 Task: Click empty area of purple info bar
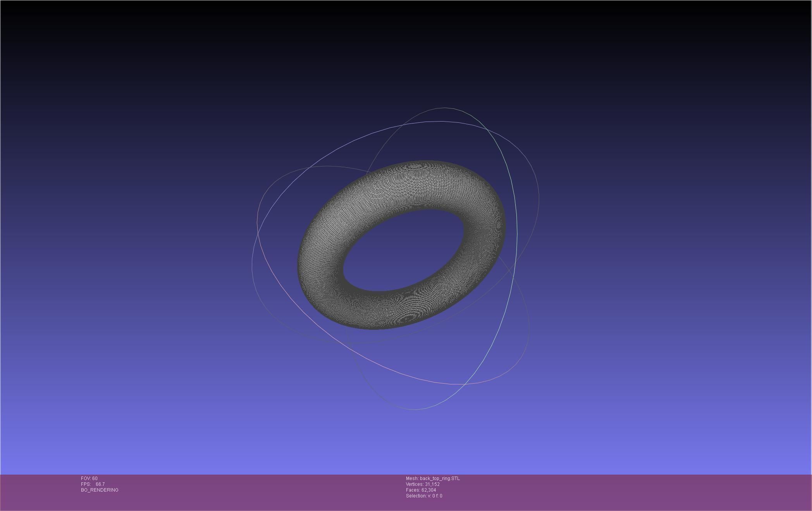[x=620, y=492]
